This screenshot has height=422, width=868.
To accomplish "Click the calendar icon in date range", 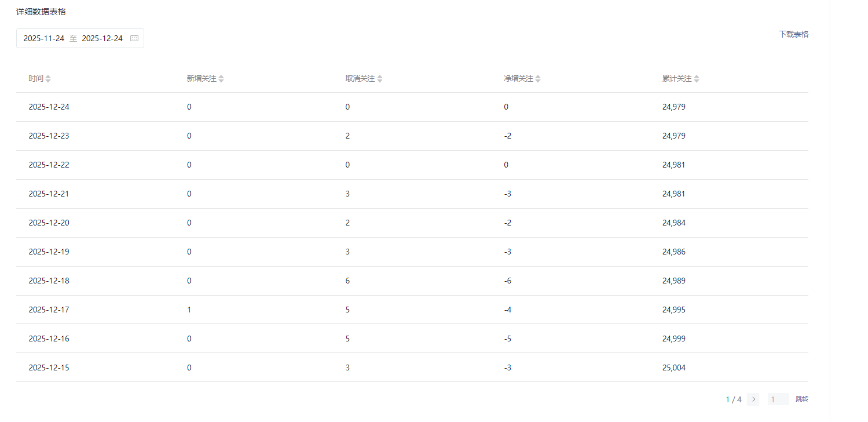I will 134,38.
